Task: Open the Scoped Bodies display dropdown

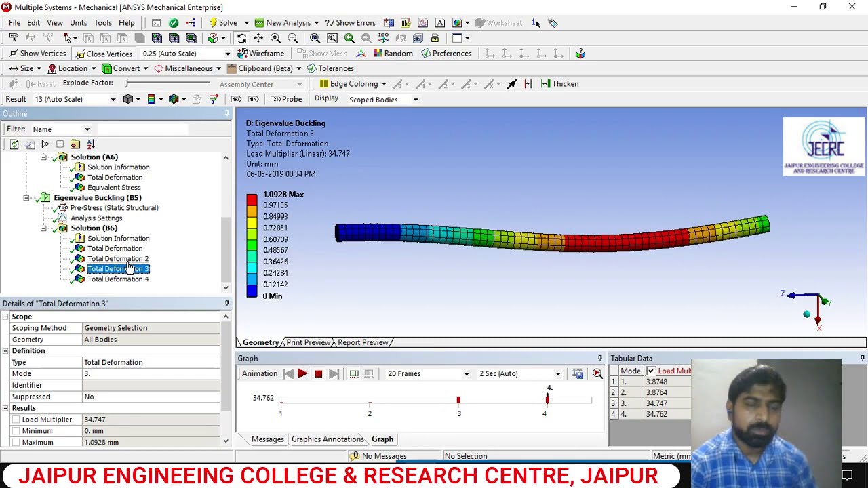Action: click(415, 100)
